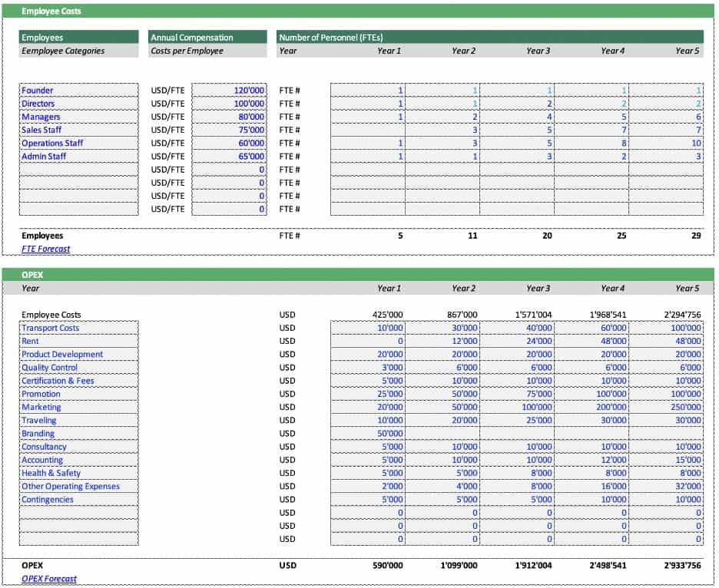The height and width of the screenshot is (588, 719).
Task: Edit Health & Safety Year 3 value 8'000
Action: coord(517,473)
